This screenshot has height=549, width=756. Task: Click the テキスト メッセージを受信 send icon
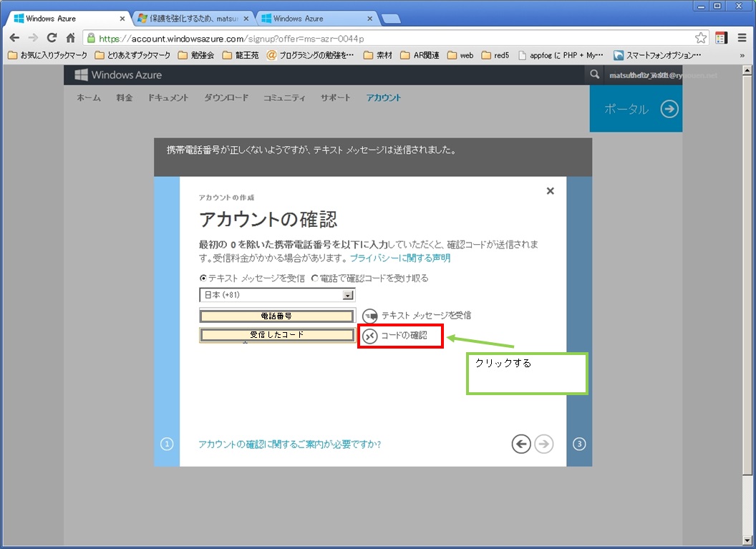tap(370, 316)
